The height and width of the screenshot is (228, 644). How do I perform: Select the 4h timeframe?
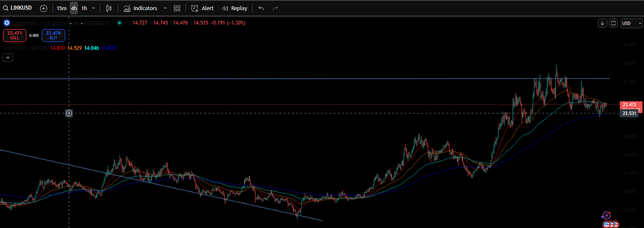pyautogui.click(x=74, y=8)
